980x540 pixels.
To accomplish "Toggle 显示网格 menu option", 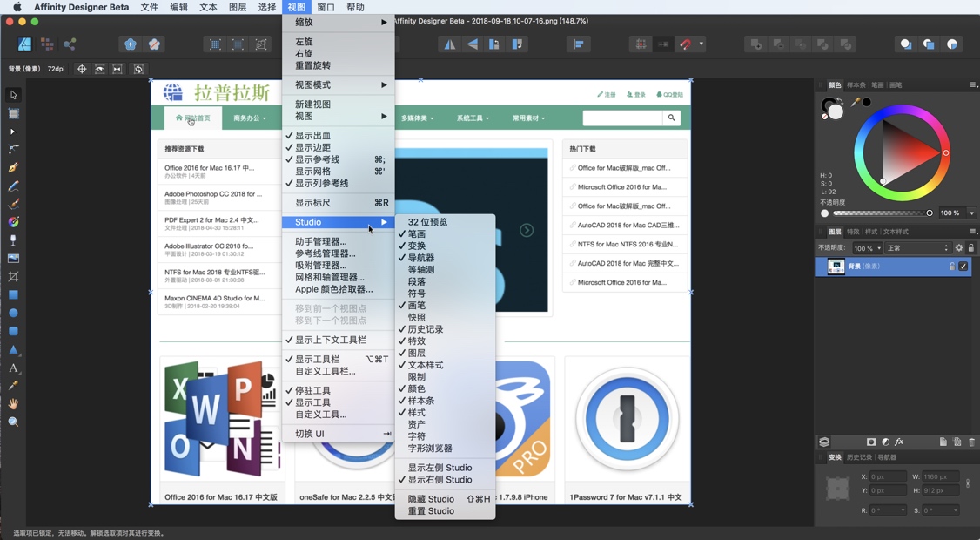I will 338,171.
